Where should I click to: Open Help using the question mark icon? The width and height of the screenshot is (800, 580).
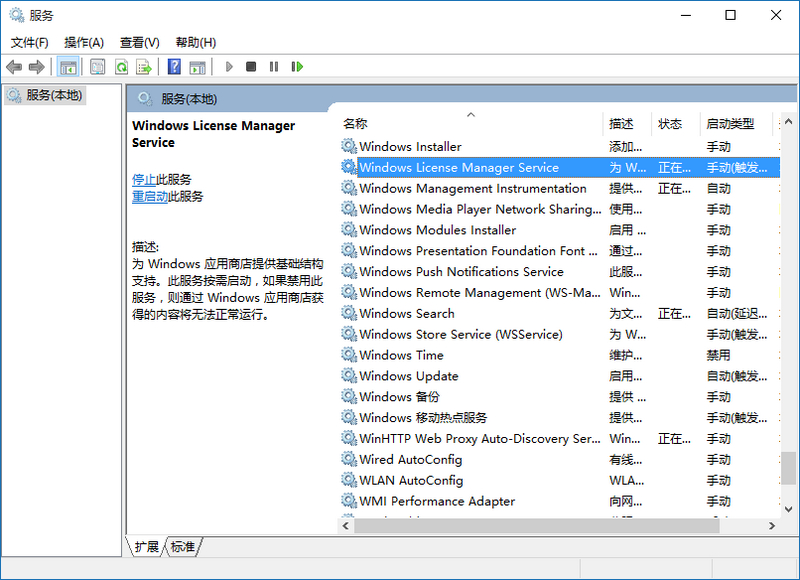click(x=174, y=67)
